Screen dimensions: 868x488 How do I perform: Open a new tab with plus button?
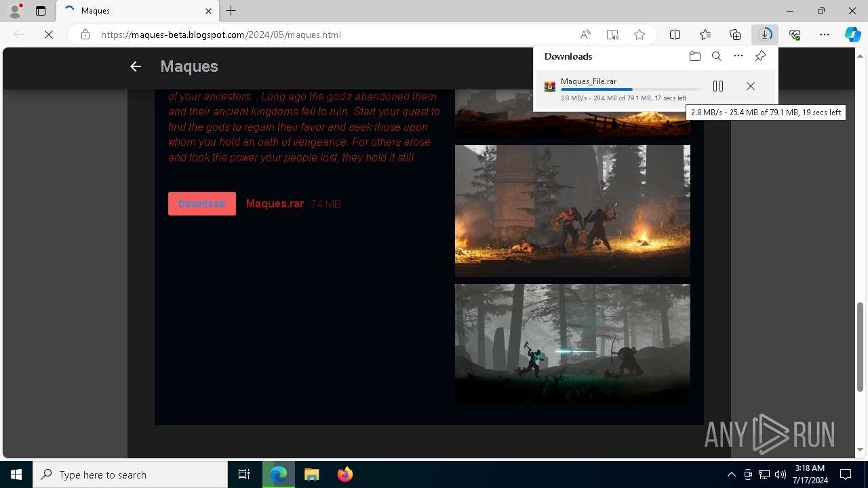[231, 11]
